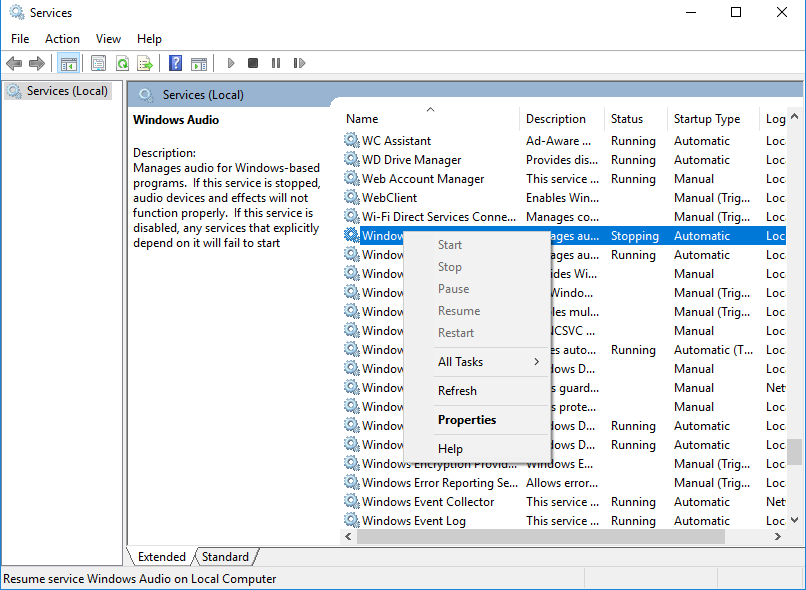This screenshot has height=590, width=806.
Task: Click the Windows Audio heading in details pane
Action: pos(176,120)
